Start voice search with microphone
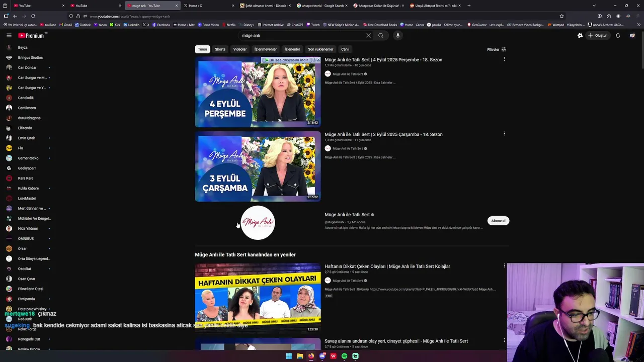644x362 pixels. point(397,36)
